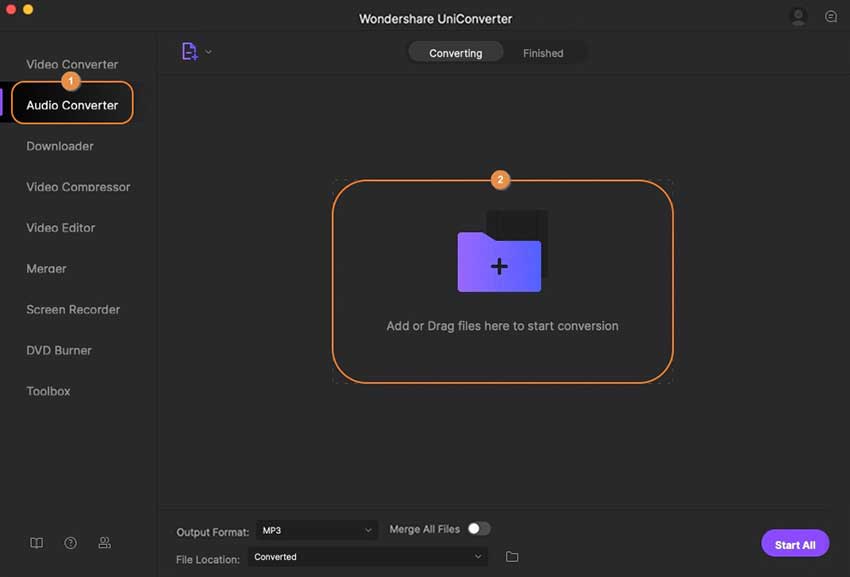This screenshot has width=850, height=577.
Task: Open the Screen Recorder section
Action: [x=73, y=309]
